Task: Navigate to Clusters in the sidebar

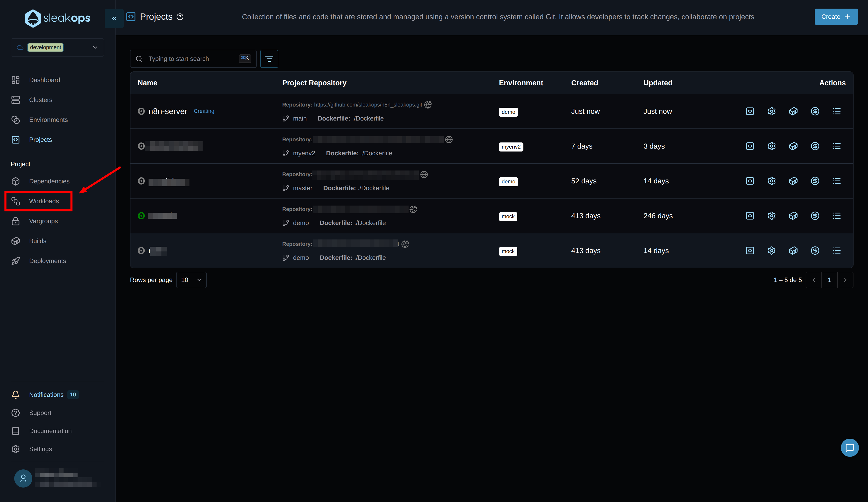Action: pos(41,100)
